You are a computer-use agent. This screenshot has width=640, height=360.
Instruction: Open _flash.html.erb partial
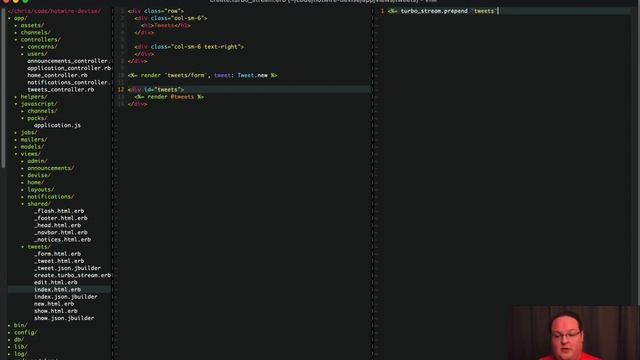[59, 211]
